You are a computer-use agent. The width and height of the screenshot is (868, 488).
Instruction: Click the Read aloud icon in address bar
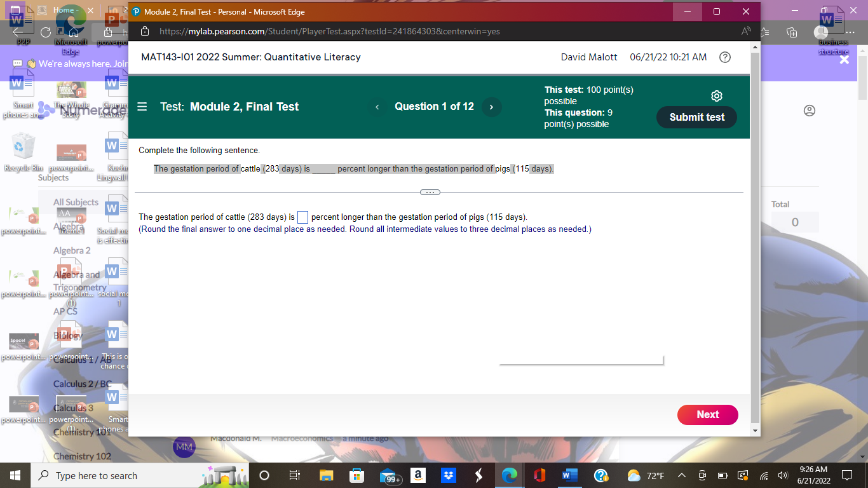pyautogui.click(x=745, y=31)
